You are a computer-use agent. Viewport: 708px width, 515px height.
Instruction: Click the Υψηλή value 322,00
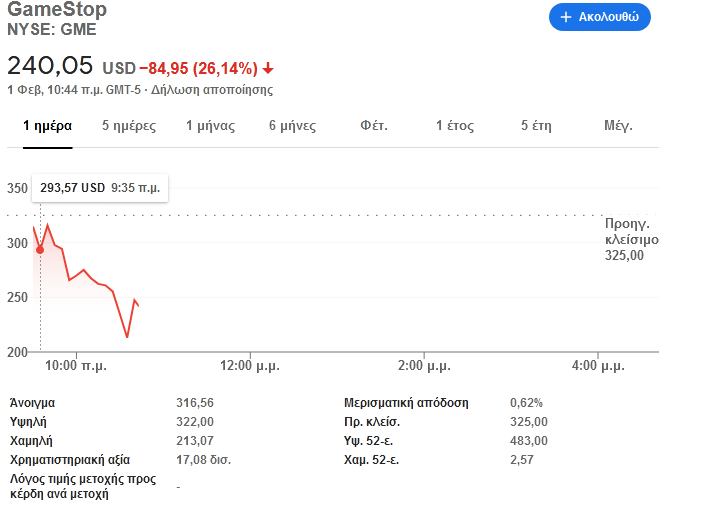(195, 422)
